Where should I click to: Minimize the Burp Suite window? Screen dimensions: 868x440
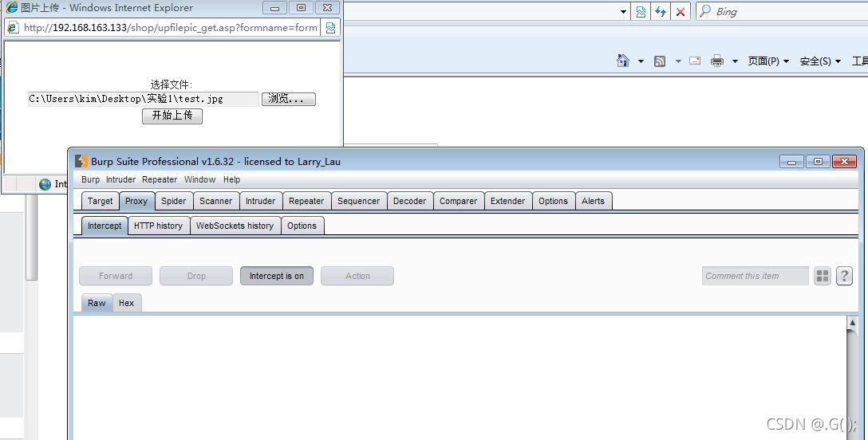click(x=791, y=161)
